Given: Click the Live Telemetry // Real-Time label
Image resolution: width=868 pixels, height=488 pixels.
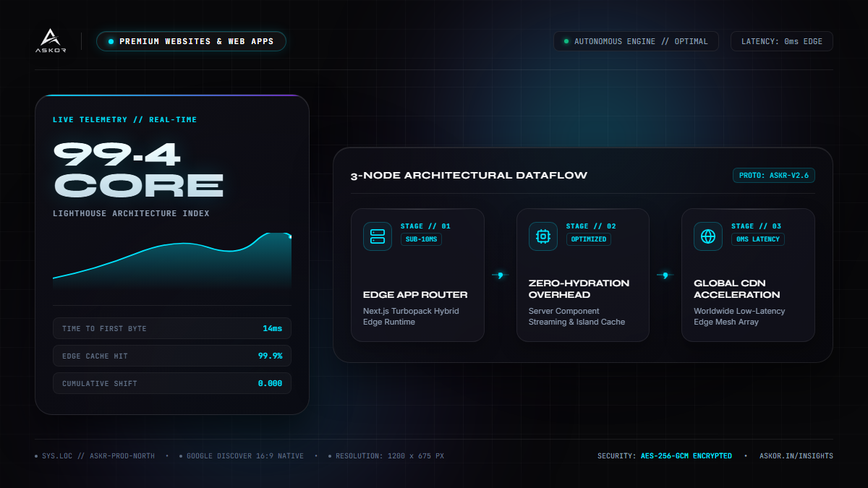Looking at the screenshot, I should point(125,120).
